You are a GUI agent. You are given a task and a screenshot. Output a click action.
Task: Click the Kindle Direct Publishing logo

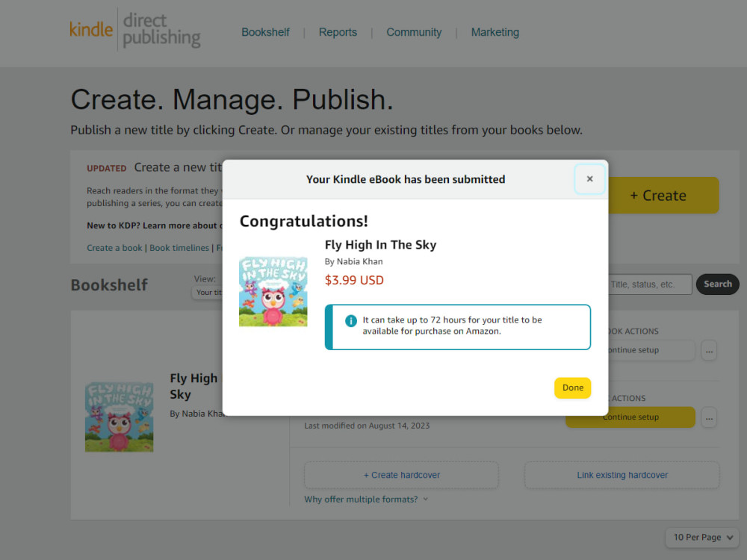[x=134, y=30]
